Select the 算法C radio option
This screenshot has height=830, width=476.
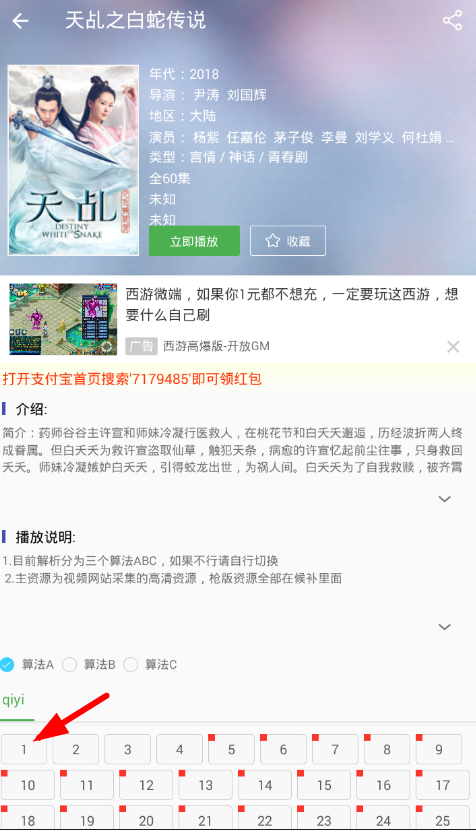click(x=131, y=664)
